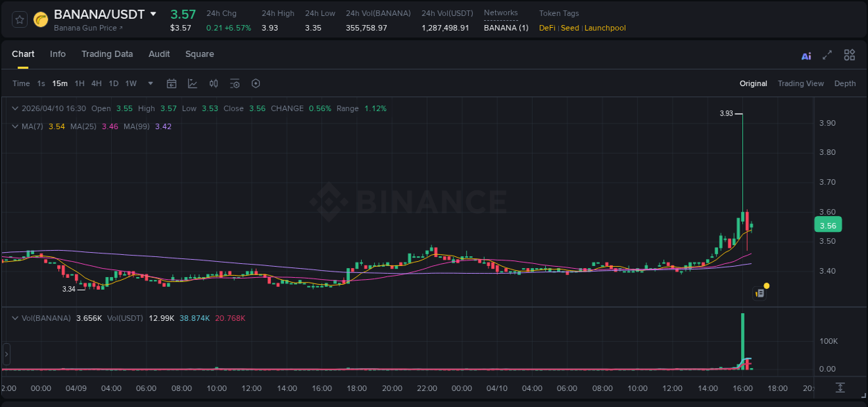Open the calendar date range picker
Viewport: 868px width, 407px height.
(172, 83)
